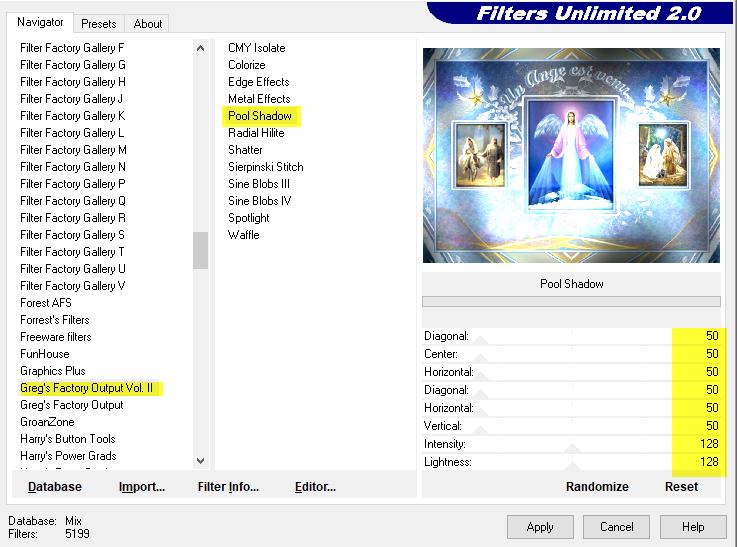Choose the Pool Shadow filter

point(259,116)
